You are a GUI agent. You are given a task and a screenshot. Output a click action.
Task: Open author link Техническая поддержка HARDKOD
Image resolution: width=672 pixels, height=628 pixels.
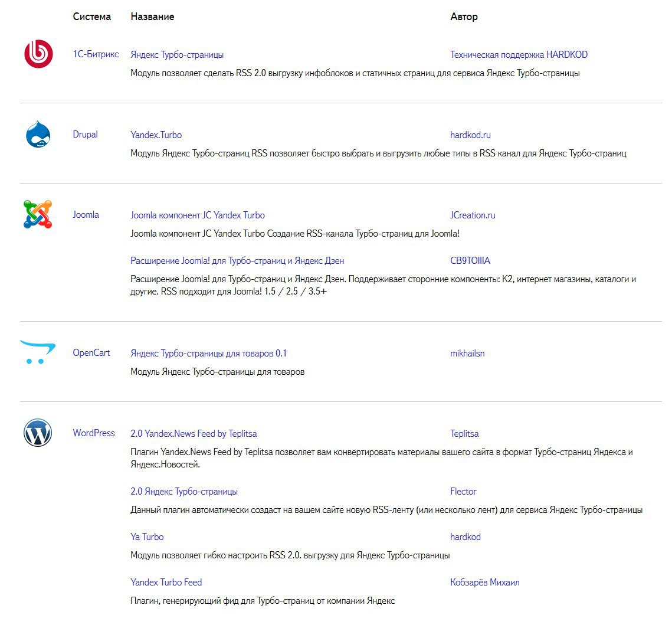[519, 54]
